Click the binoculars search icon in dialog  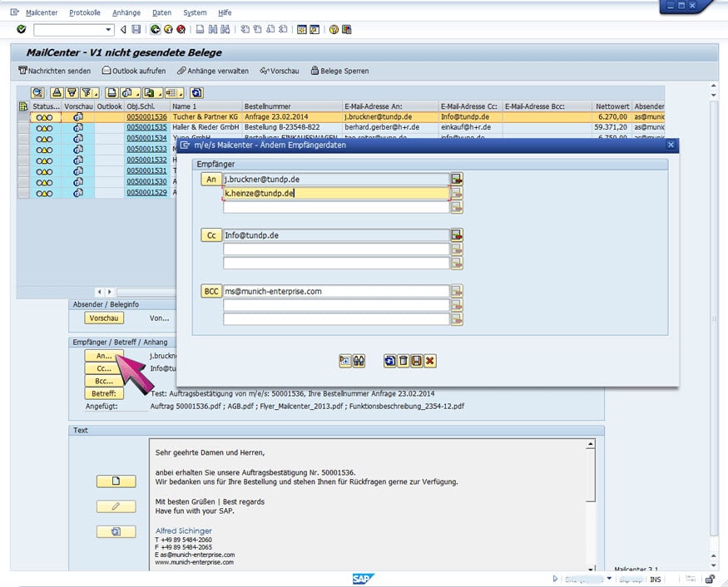pyautogui.click(x=359, y=361)
